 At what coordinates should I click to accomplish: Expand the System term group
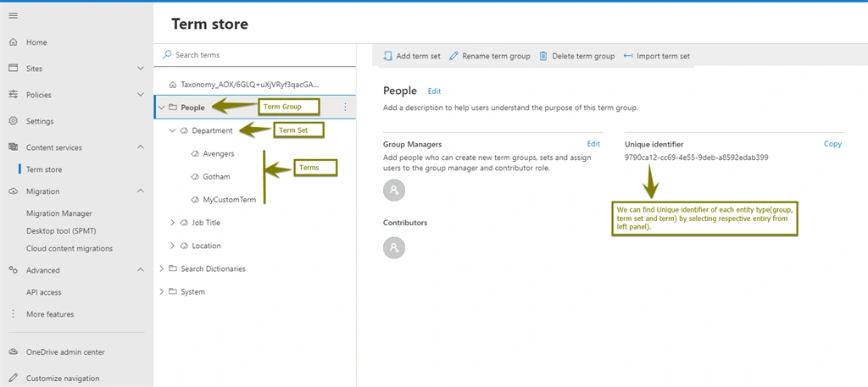(162, 291)
